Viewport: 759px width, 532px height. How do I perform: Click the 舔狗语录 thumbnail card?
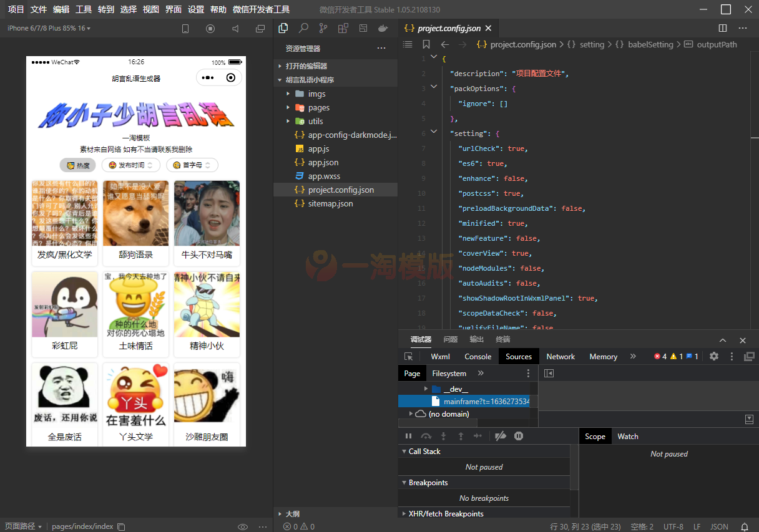[135, 222]
